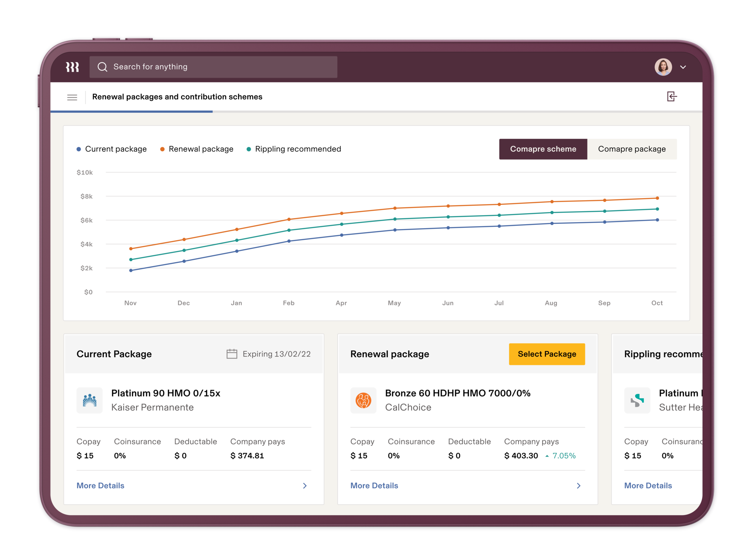This screenshot has width=756, height=554.
Task: Switch to Comapre scheme tab
Action: click(543, 149)
